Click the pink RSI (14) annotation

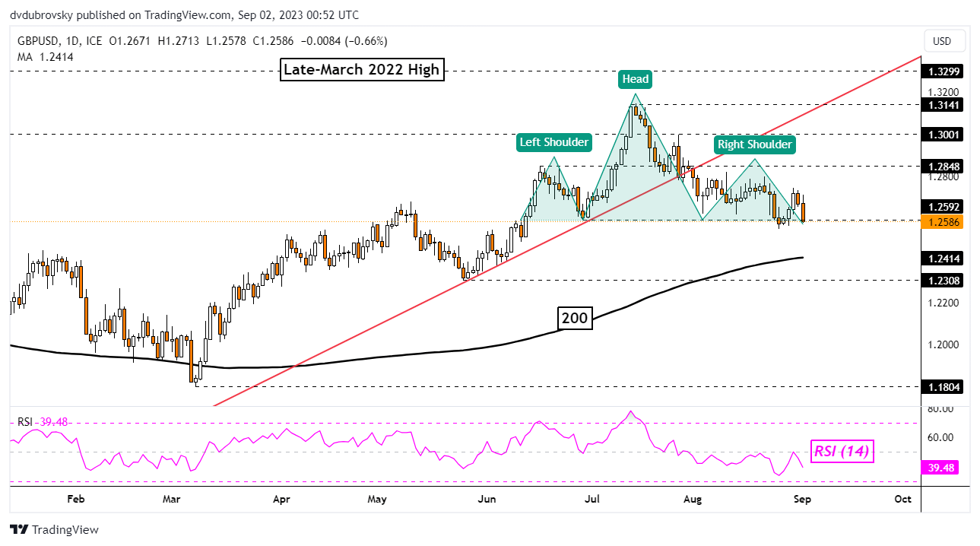click(x=843, y=452)
